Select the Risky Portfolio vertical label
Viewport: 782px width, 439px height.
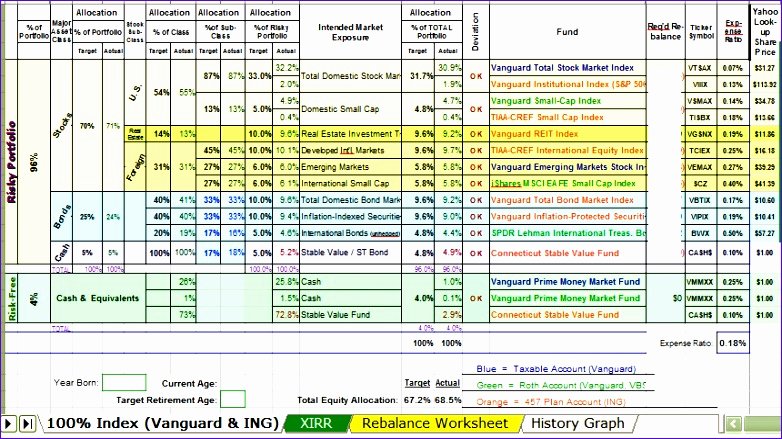coord(11,162)
